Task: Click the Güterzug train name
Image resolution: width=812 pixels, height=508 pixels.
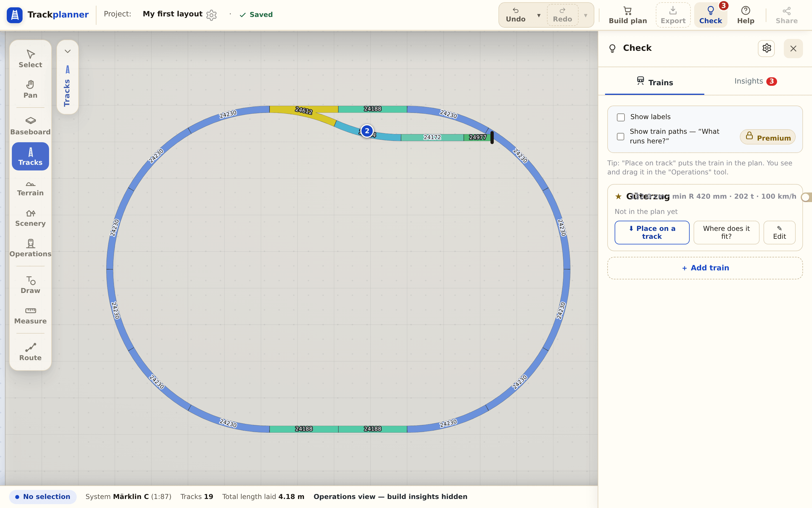Action: 648,196
